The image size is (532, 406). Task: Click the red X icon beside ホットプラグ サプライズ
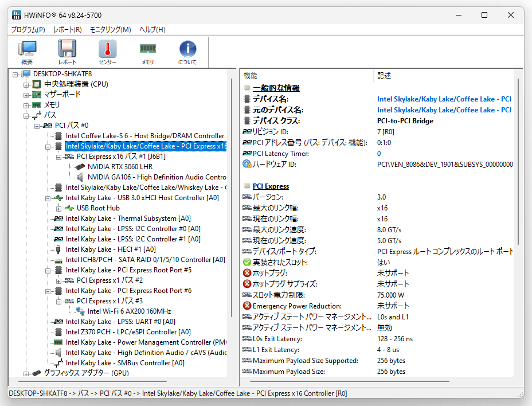247,284
